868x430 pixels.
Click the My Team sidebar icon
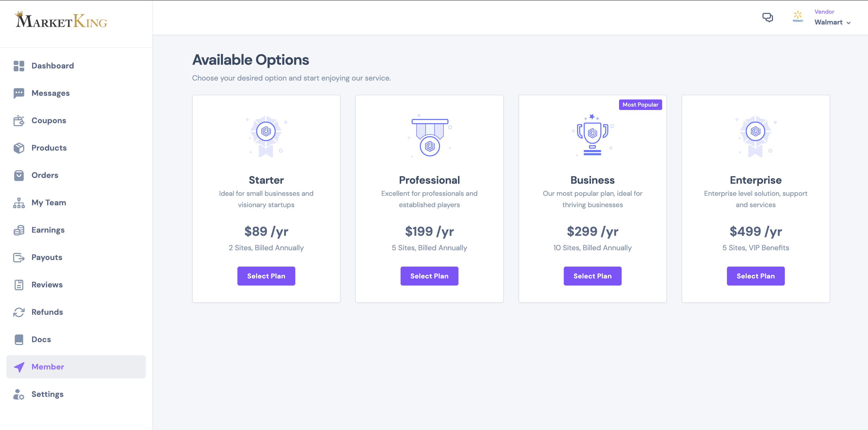click(x=19, y=202)
